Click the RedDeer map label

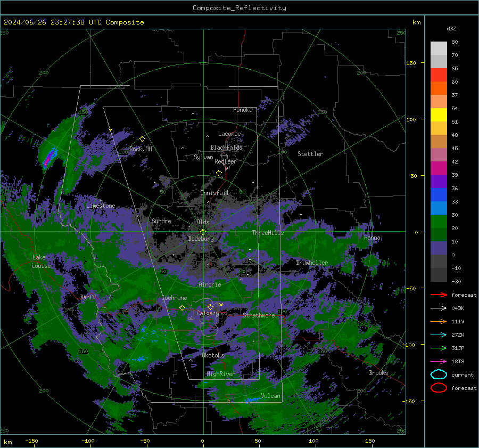(226, 161)
